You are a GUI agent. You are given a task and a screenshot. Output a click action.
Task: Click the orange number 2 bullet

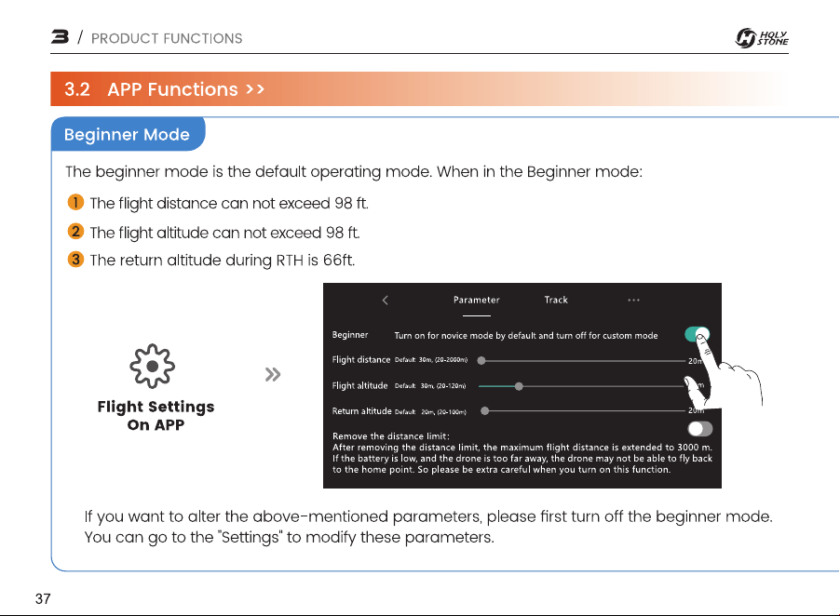75,231
